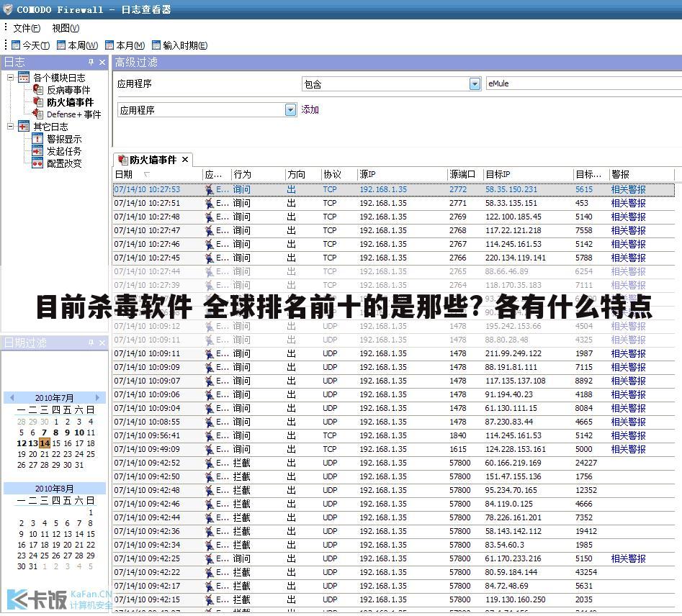Open the 视图 menu

click(66, 28)
